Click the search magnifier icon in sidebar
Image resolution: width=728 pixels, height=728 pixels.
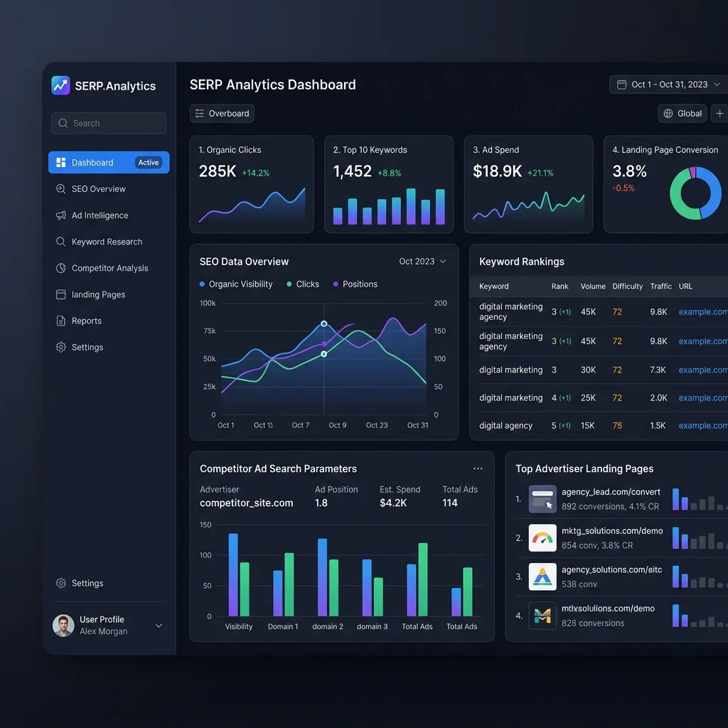63,123
